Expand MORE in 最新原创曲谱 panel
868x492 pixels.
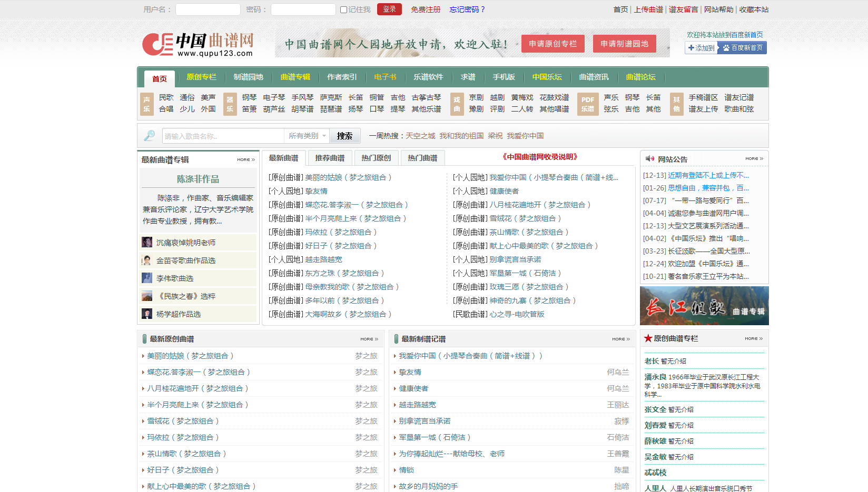pos(369,339)
